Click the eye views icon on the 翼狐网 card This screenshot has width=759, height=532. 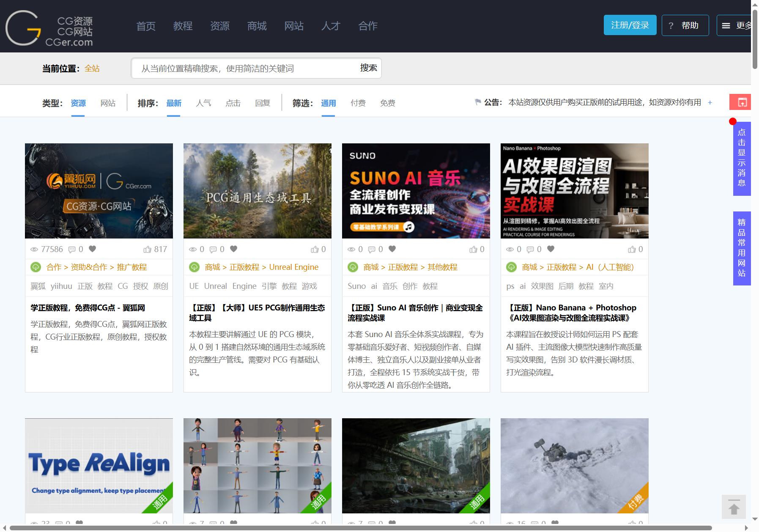tap(34, 250)
